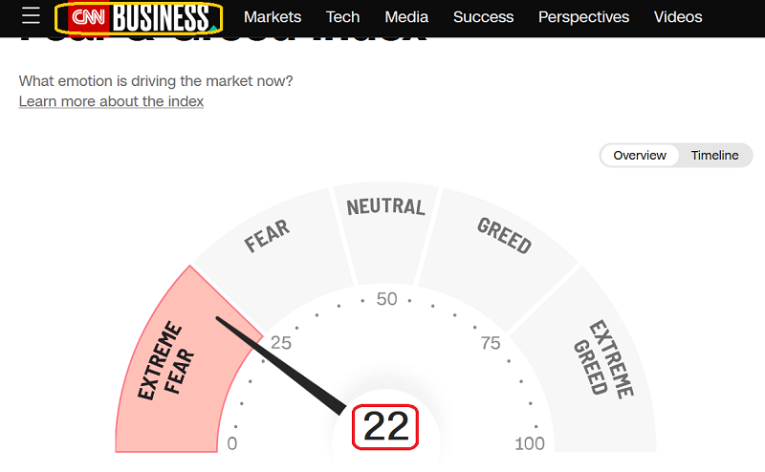The height and width of the screenshot is (472, 765).
Task: Click the 100 label on the gauge scale
Action: (529, 444)
